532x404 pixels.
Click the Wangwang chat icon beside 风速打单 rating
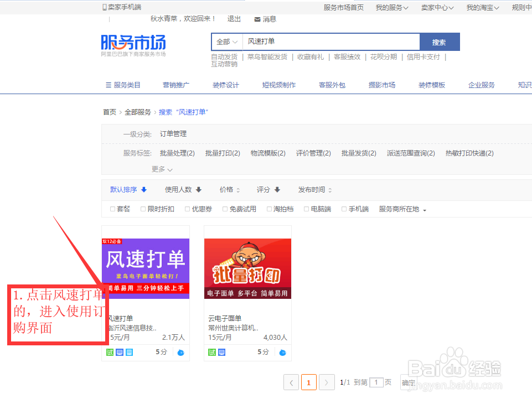click(x=180, y=352)
